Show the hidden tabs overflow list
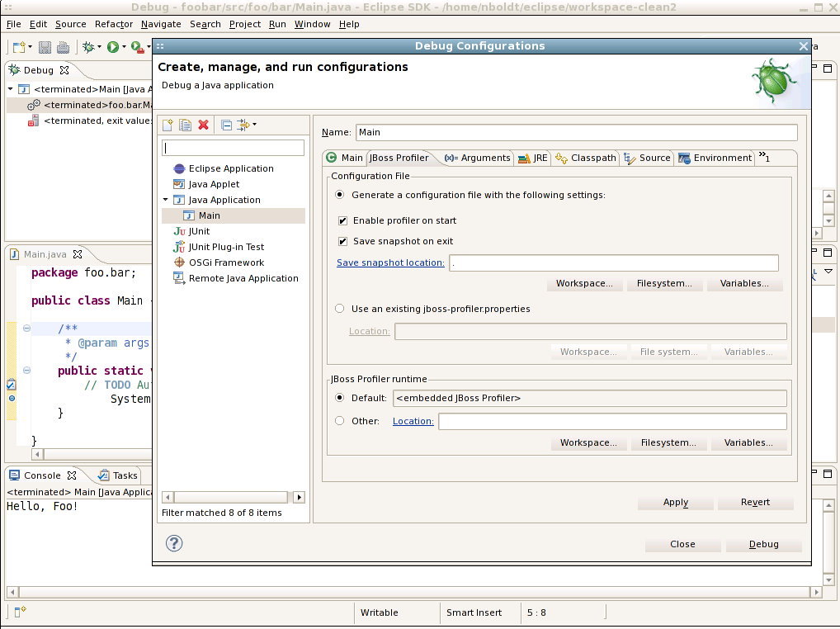Image resolution: width=840 pixels, height=629 pixels. tap(764, 157)
